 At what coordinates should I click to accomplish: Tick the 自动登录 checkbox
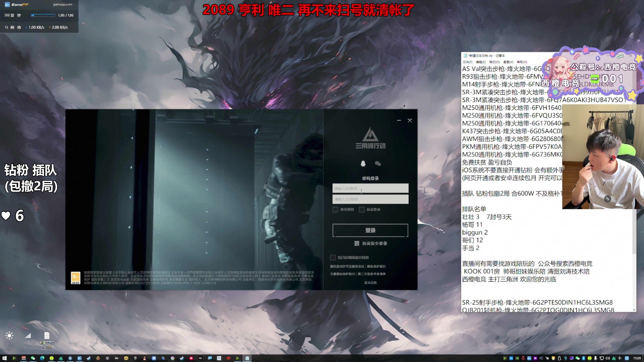361,209
